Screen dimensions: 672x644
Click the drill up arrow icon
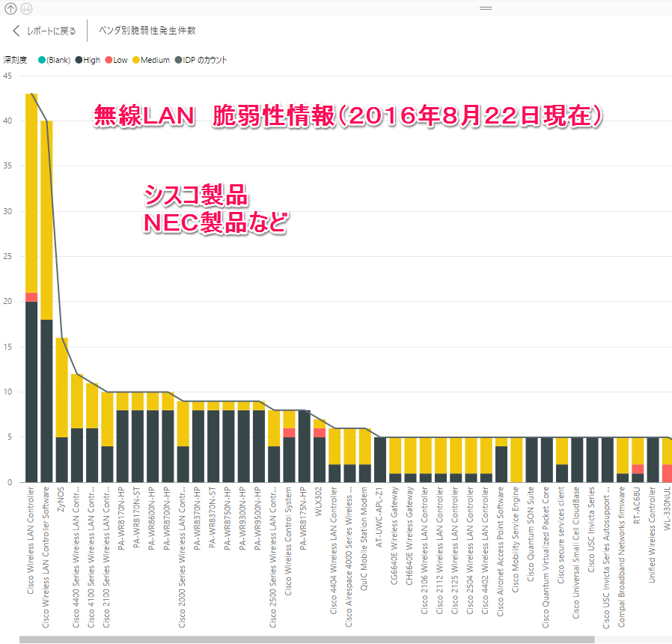coord(10,8)
